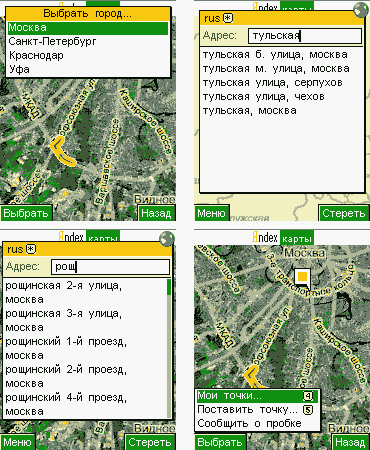Click suggestions list scrollbar in рощ screen

(169, 348)
